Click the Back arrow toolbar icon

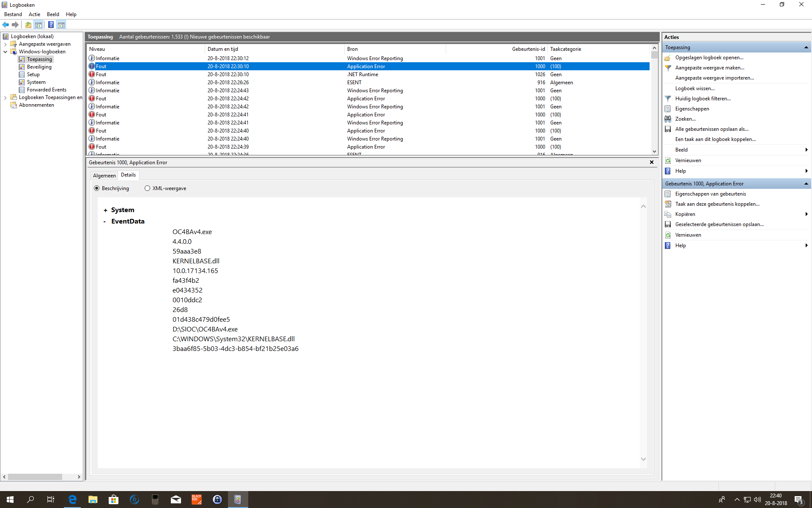[x=5, y=25]
